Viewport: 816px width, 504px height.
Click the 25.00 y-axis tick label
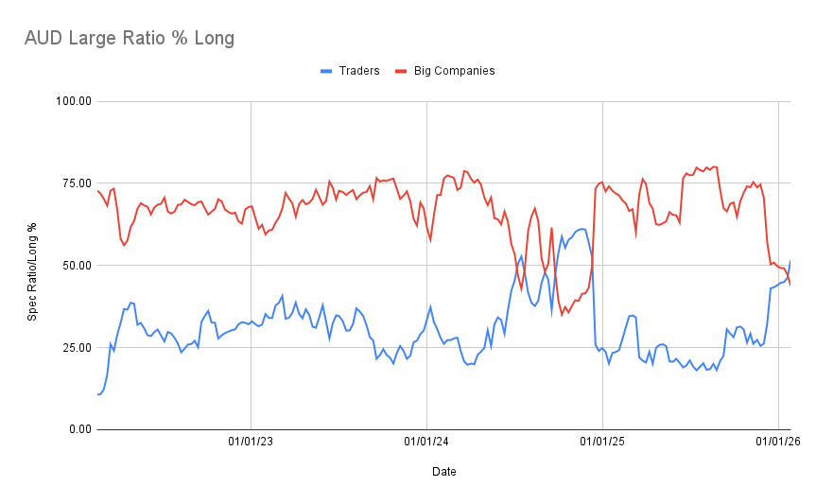(77, 348)
